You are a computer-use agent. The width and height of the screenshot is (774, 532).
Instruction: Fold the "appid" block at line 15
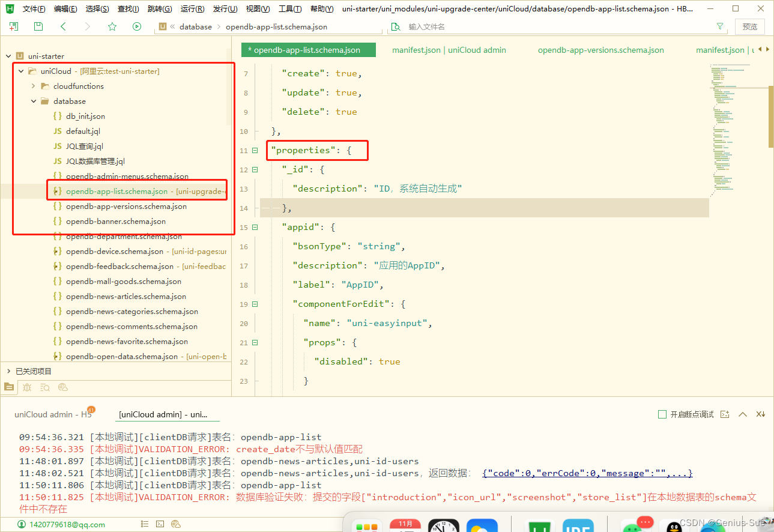pos(255,227)
